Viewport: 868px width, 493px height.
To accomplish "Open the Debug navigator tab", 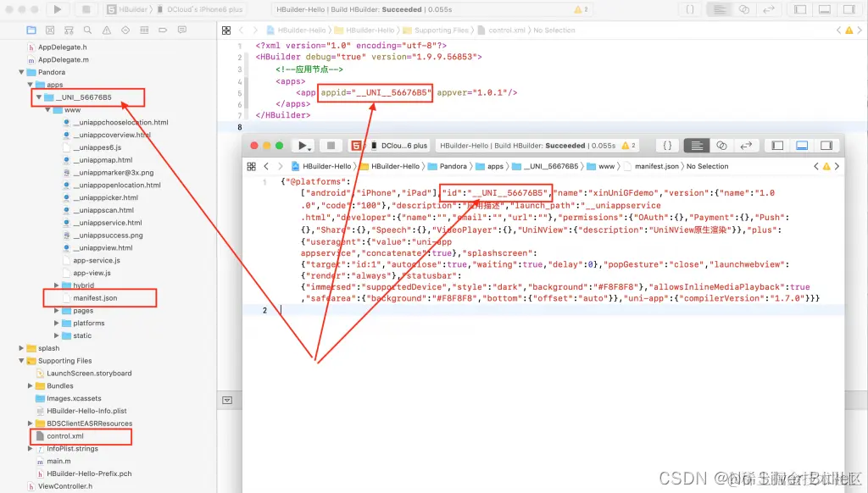I will (144, 30).
